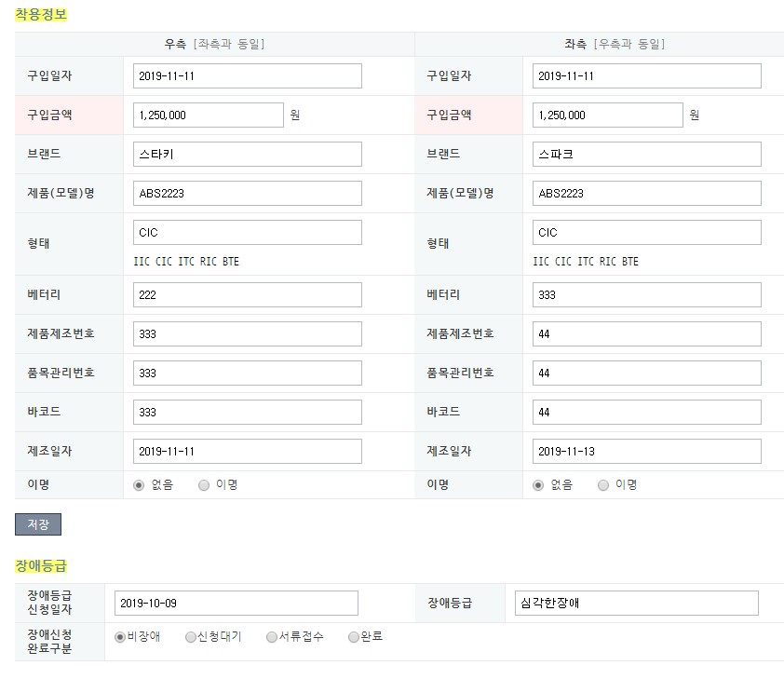The image size is (784, 679).
Task: Select 없음 radio for 우측 이명
Action: [140, 484]
